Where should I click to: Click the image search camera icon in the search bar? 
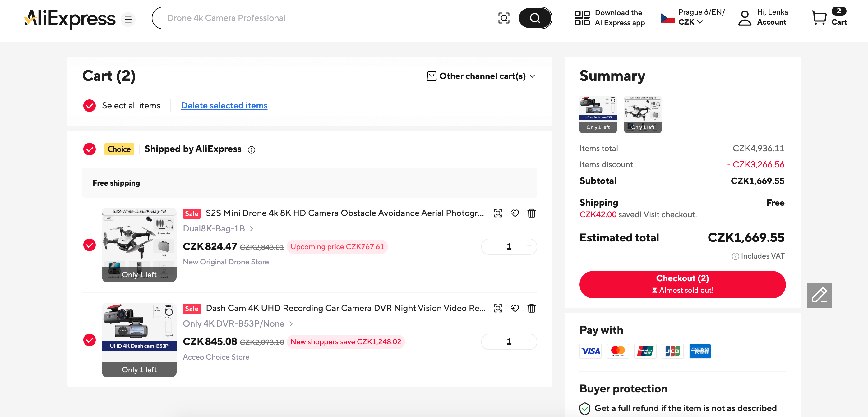pyautogui.click(x=503, y=18)
